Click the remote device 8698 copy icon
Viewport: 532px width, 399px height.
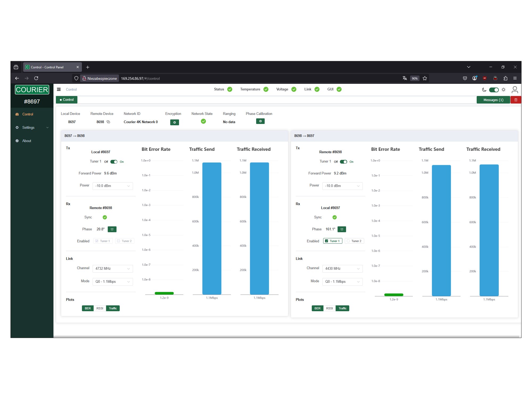108,122
